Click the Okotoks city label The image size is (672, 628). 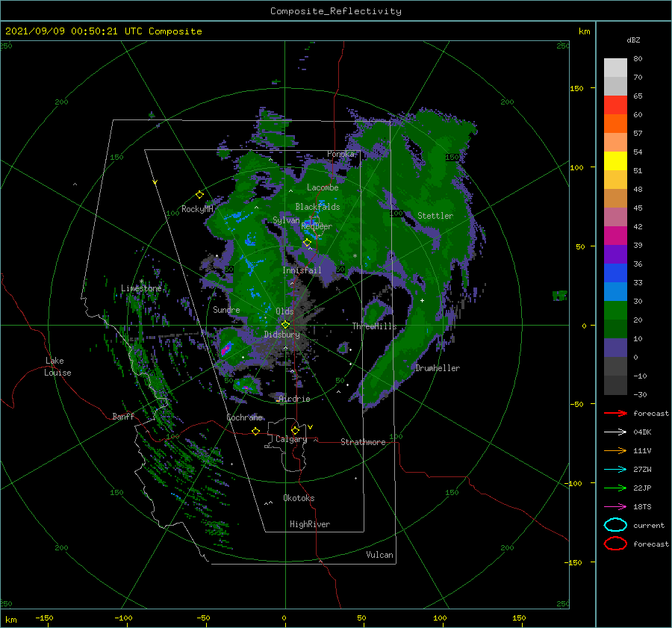[299, 498]
